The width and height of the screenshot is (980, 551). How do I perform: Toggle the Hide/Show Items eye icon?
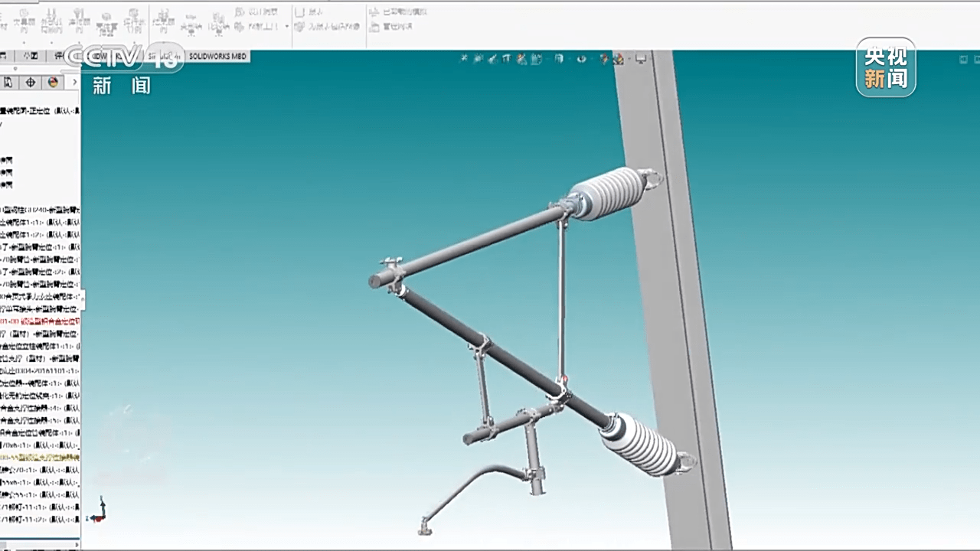pos(581,58)
